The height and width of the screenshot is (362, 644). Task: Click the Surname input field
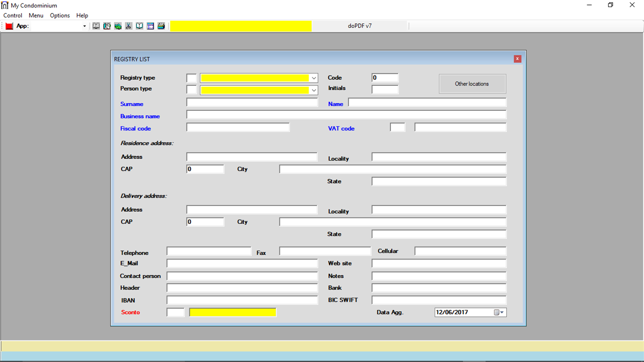[x=252, y=102]
